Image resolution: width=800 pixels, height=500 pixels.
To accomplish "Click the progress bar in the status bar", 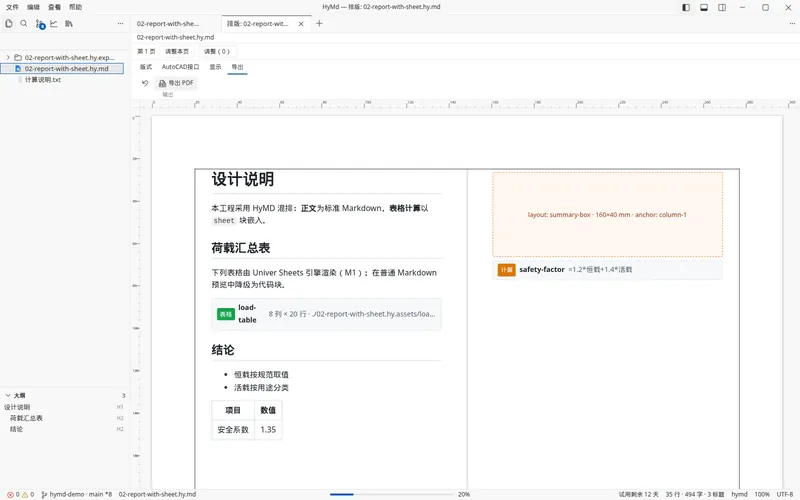I will pos(391,494).
